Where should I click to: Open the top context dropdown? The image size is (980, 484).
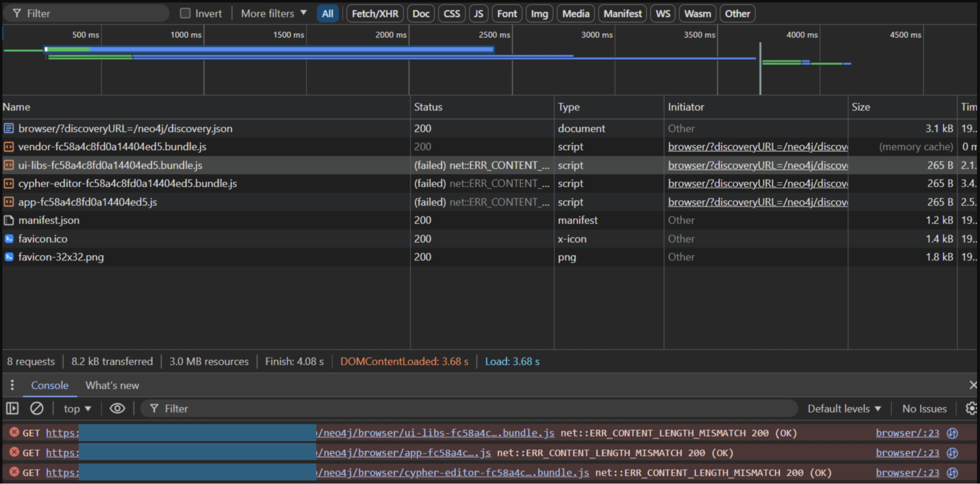pyautogui.click(x=77, y=409)
